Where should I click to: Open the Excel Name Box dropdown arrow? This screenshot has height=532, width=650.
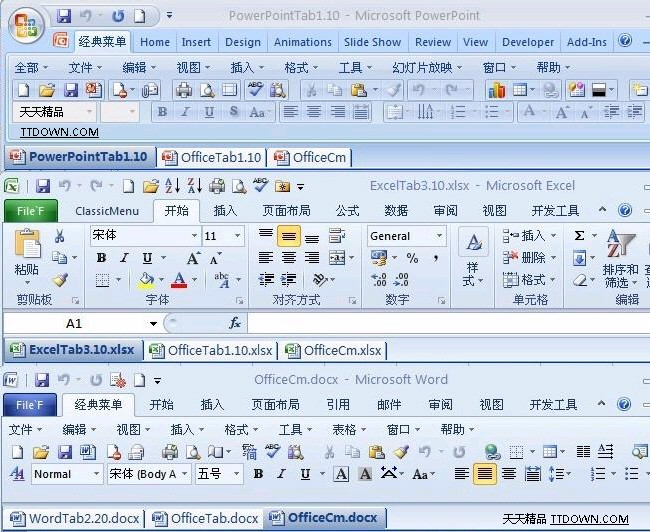click(x=153, y=323)
